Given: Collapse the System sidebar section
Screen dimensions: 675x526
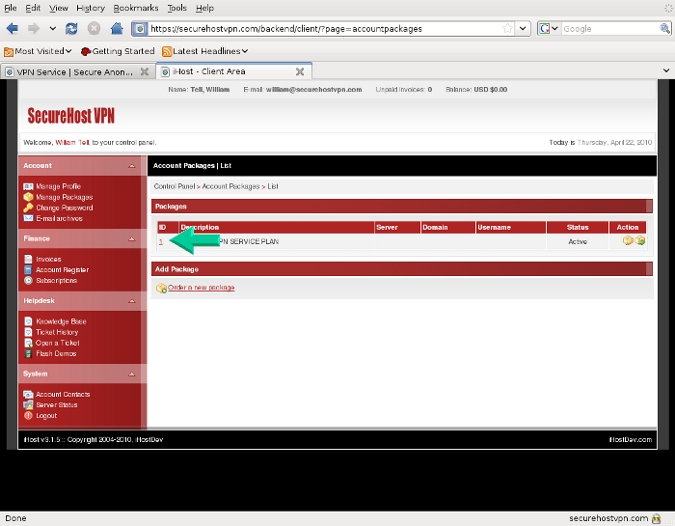Looking at the screenshot, I should [132, 374].
